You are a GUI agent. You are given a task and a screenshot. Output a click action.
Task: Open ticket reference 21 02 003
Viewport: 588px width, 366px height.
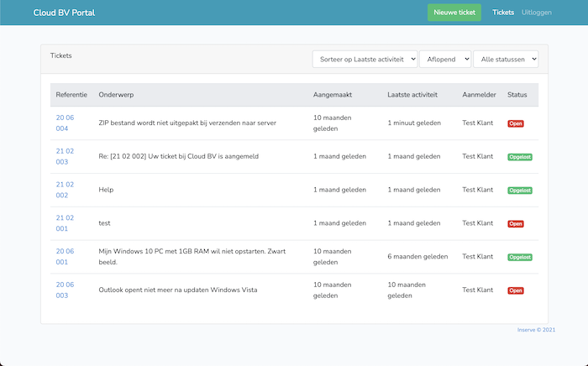click(65, 156)
